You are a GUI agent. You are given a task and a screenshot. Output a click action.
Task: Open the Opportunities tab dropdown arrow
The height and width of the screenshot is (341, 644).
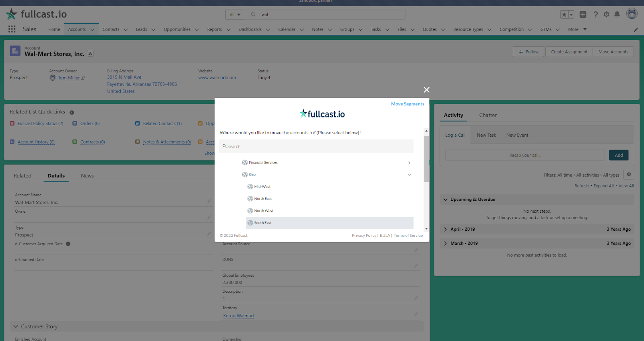(197, 29)
